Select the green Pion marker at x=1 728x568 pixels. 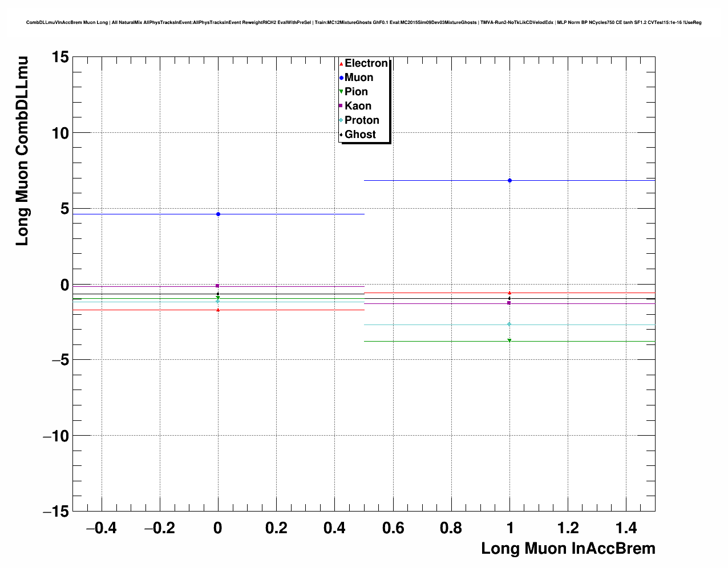pyautogui.click(x=509, y=340)
